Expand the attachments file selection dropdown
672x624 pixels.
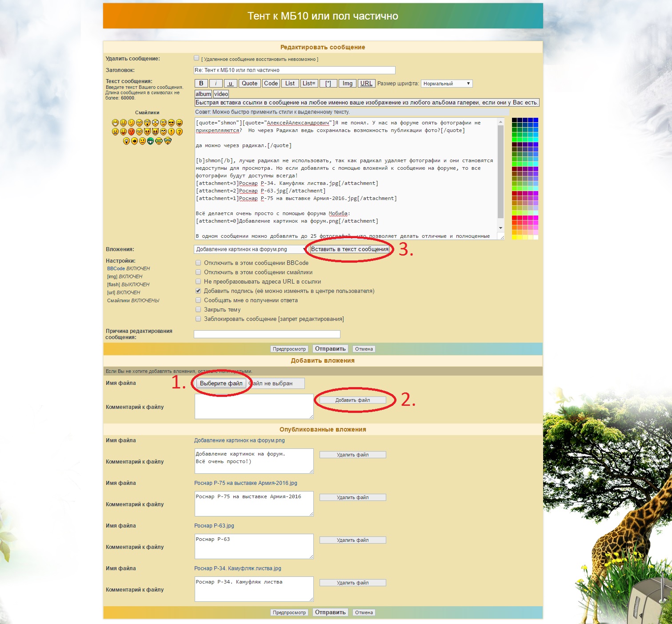(250, 249)
